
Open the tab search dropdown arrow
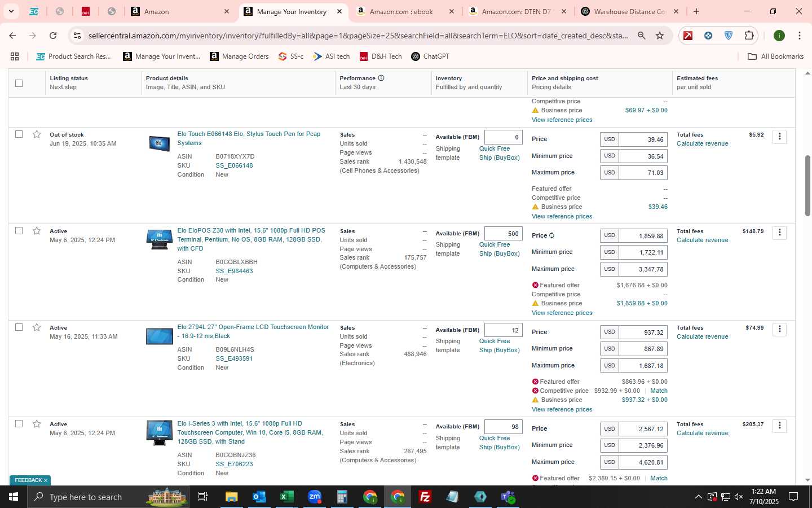[x=11, y=11]
